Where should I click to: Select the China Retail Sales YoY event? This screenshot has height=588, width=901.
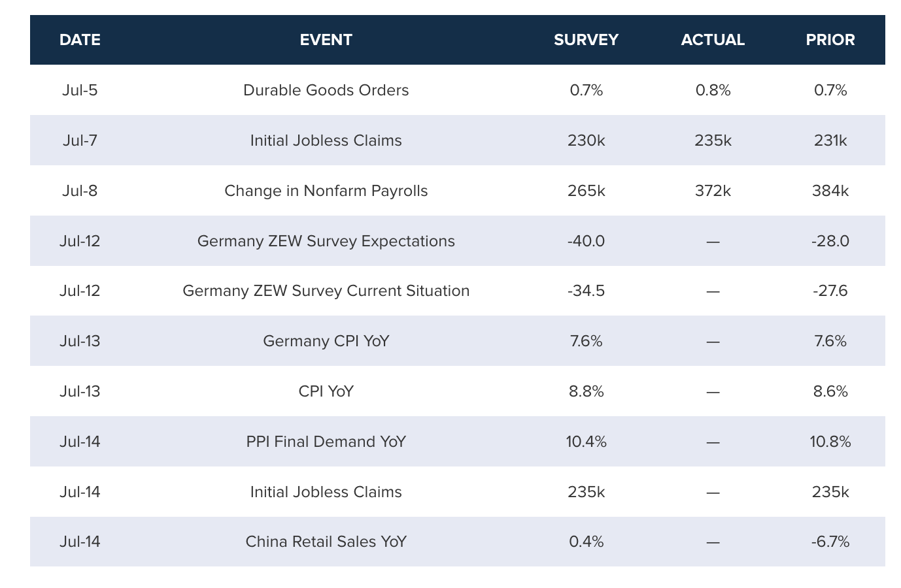(x=326, y=542)
